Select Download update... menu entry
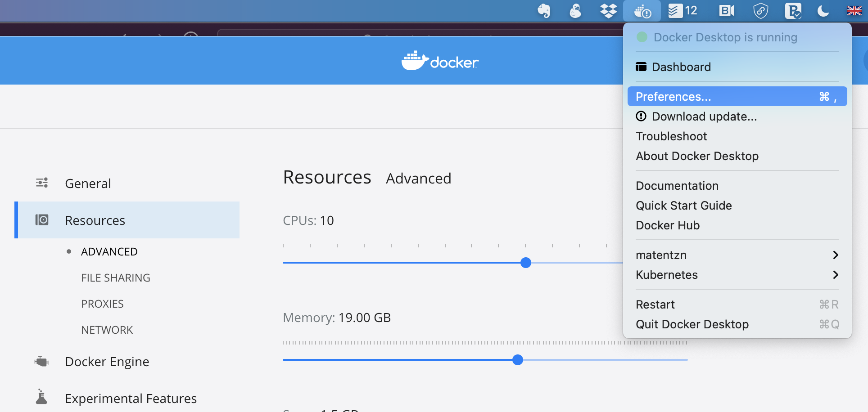Screen dimensions: 868x412 pos(737,116)
